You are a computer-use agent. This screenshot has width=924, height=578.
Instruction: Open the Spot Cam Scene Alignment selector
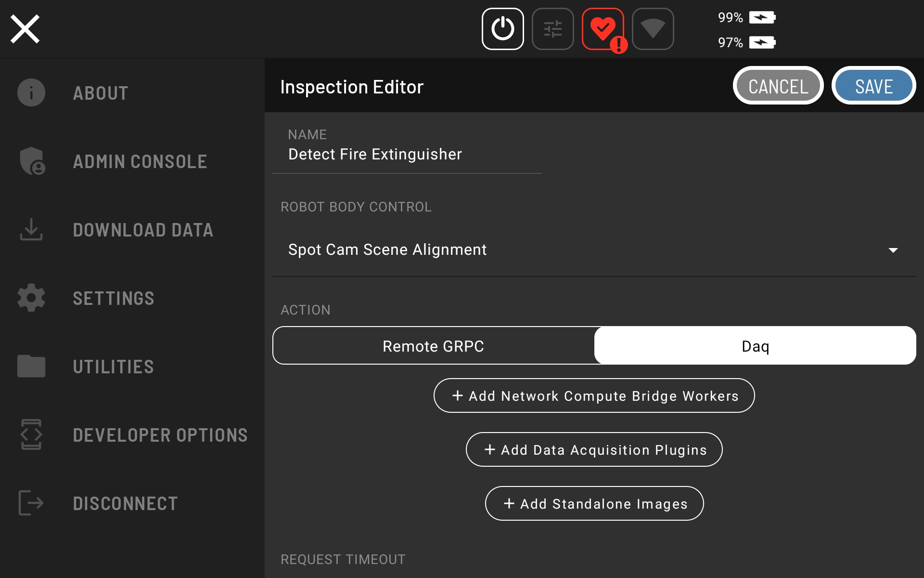387,250
